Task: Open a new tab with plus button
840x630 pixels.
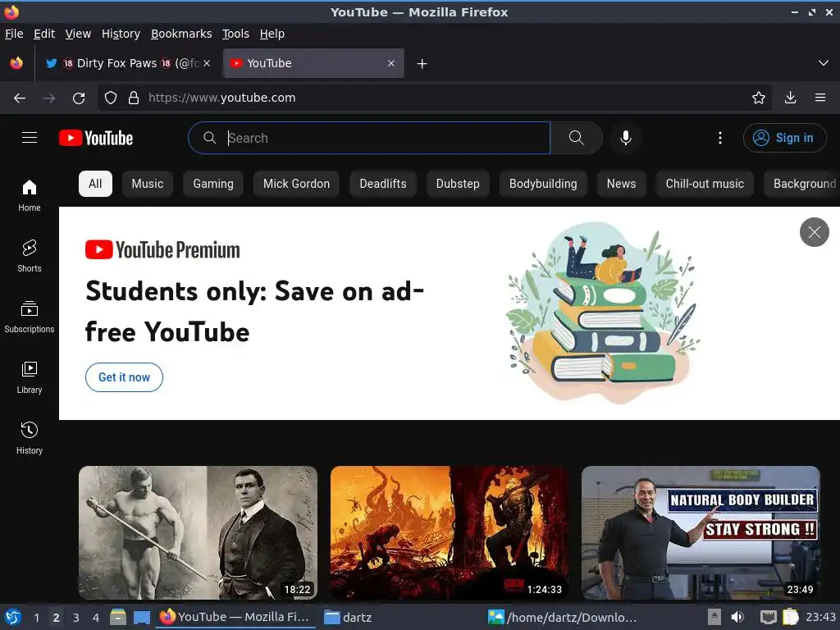Action: [x=422, y=64]
